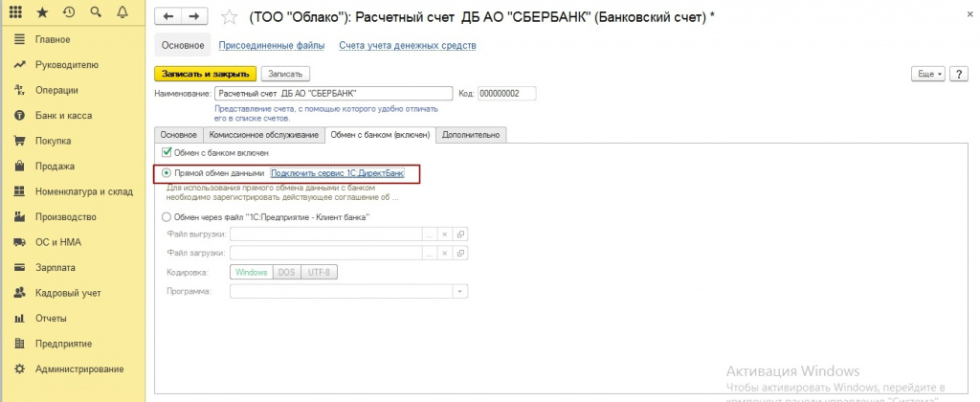Switch to the top Основное section link

[x=183, y=45]
